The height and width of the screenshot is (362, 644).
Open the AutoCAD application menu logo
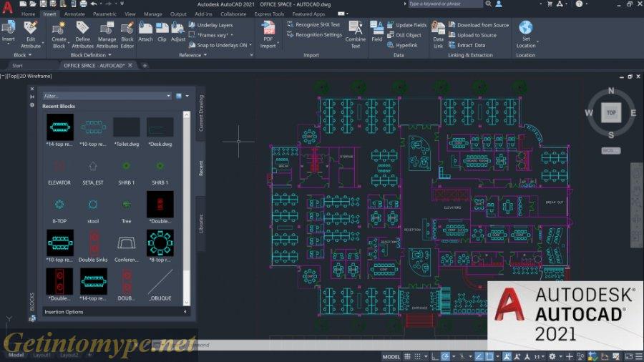click(8, 7)
